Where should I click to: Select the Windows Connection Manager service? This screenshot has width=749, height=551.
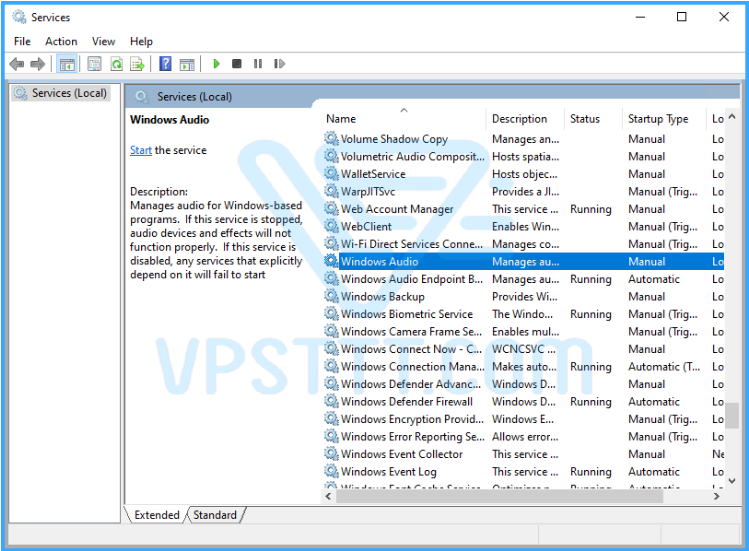(524, 367)
